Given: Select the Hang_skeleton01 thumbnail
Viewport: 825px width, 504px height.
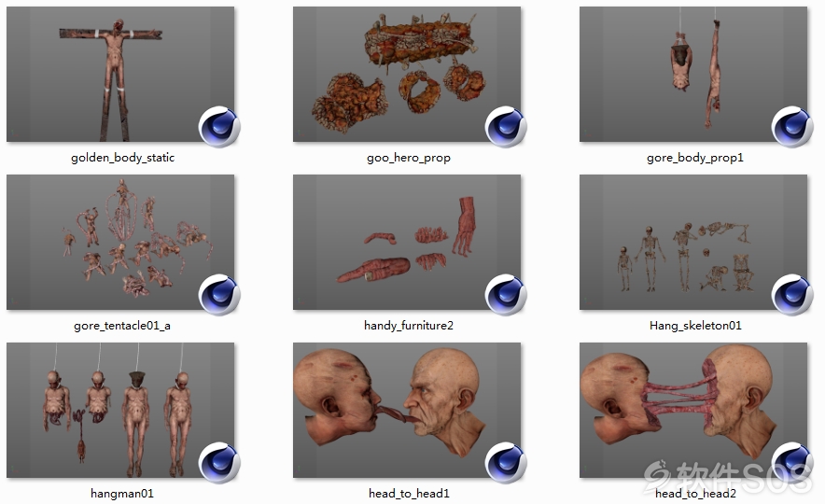Looking at the screenshot, I should point(693,242).
